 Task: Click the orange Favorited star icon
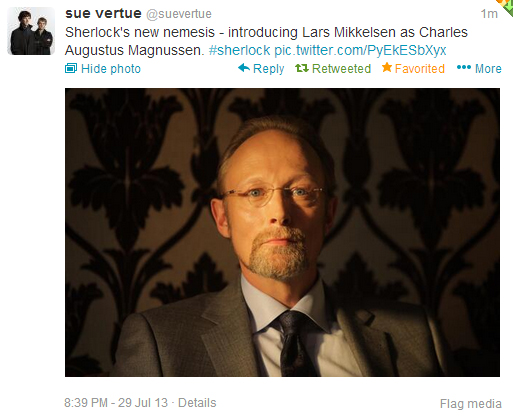(387, 67)
